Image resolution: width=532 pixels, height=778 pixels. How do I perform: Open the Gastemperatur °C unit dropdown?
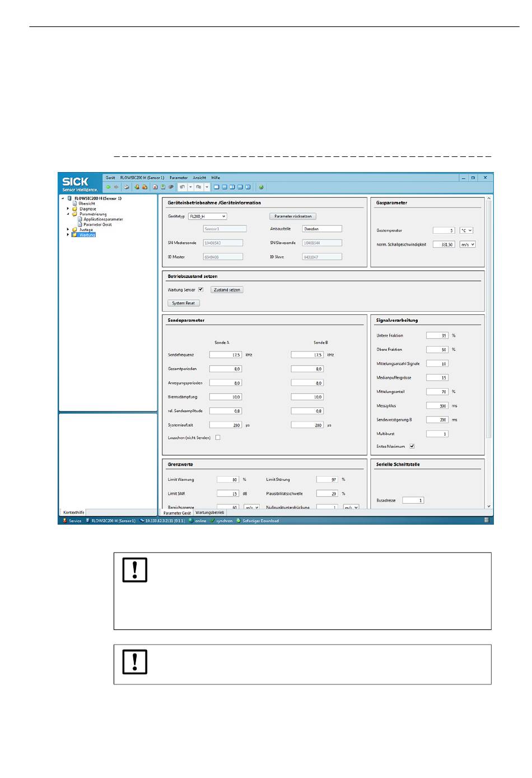click(x=466, y=230)
